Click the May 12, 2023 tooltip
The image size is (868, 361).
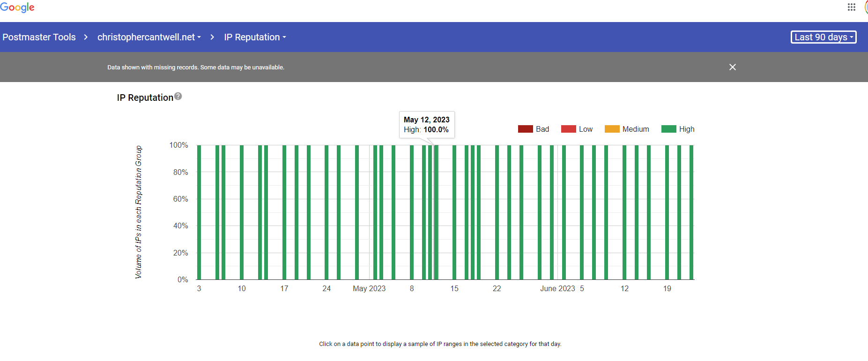point(427,125)
